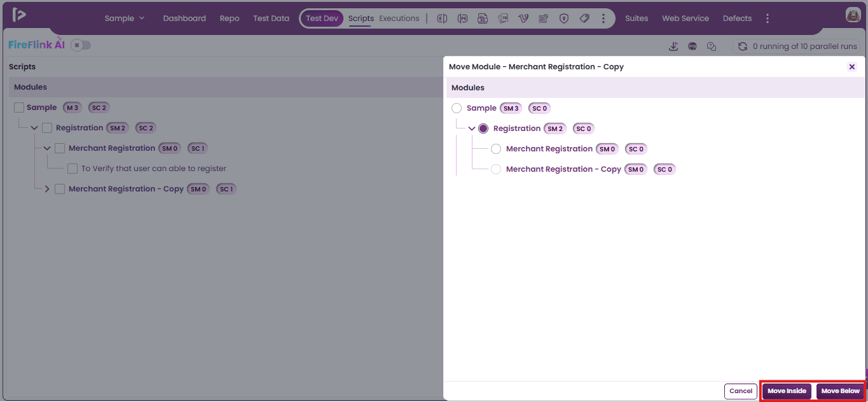Open the Test Data menu
This screenshot has height=402, width=868.
(271, 18)
